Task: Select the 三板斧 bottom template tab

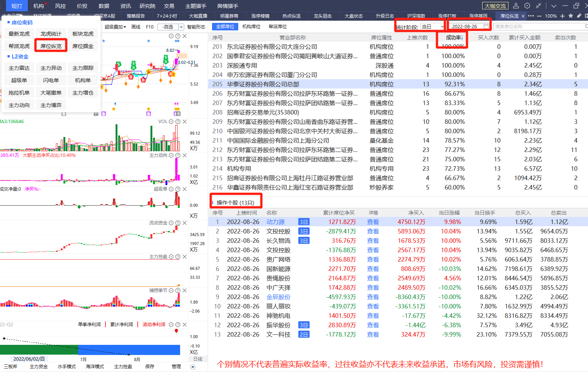Action: 11,367
